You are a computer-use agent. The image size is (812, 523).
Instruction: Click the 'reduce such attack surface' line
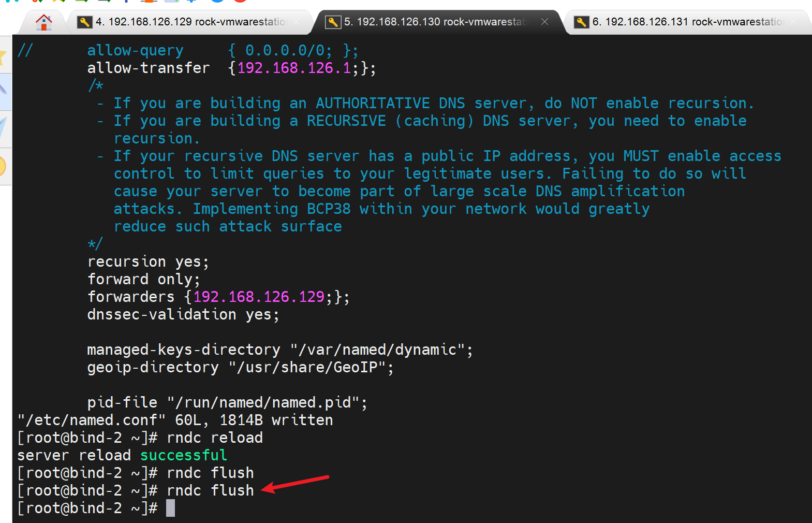pyautogui.click(x=228, y=226)
